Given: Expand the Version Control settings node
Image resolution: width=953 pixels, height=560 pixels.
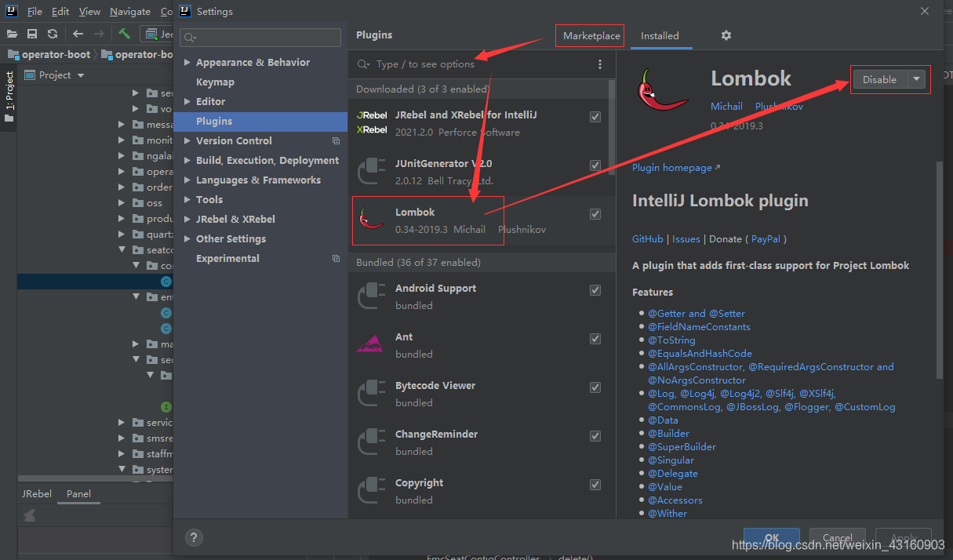Looking at the screenshot, I should [x=187, y=141].
